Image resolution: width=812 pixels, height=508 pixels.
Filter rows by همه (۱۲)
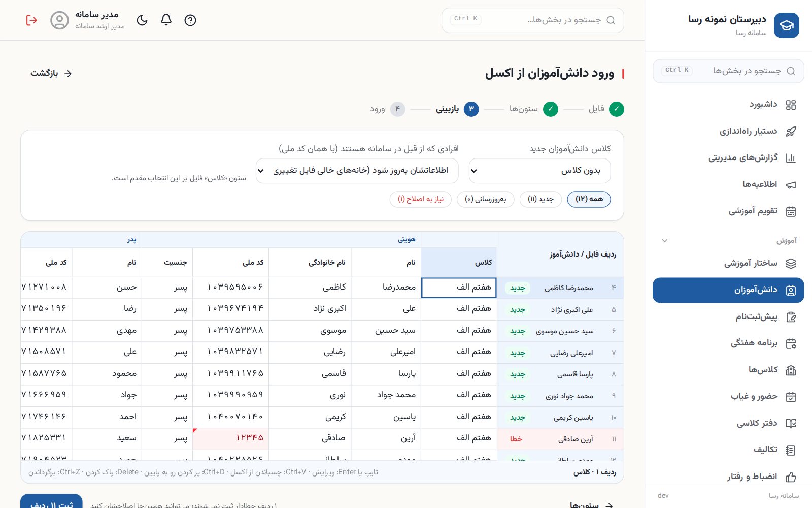589,199
